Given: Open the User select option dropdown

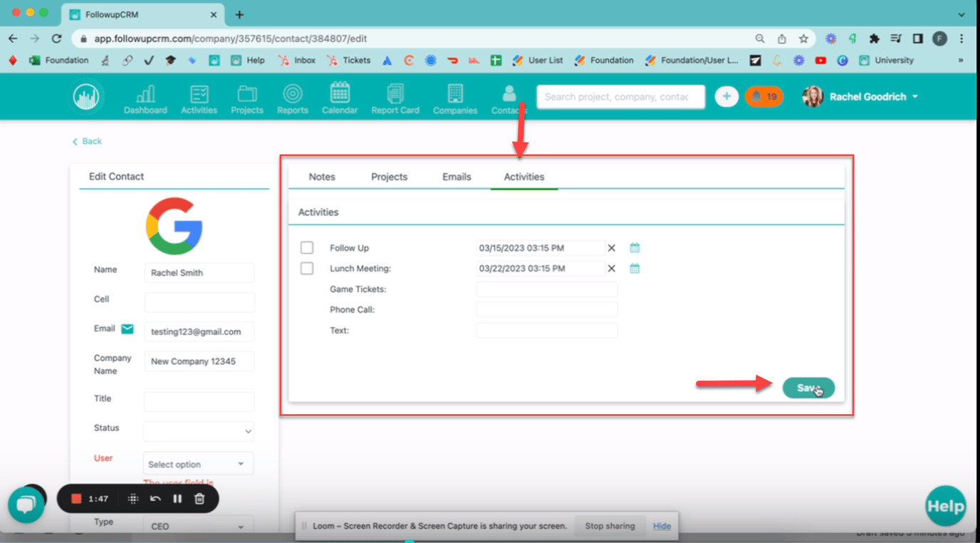Looking at the screenshot, I should (198, 464).
